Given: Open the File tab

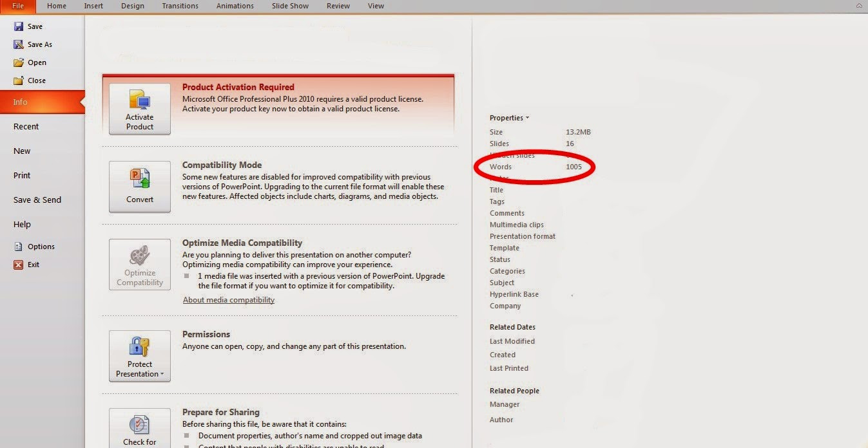Looking at the screenshot, I should click(18, 6).
